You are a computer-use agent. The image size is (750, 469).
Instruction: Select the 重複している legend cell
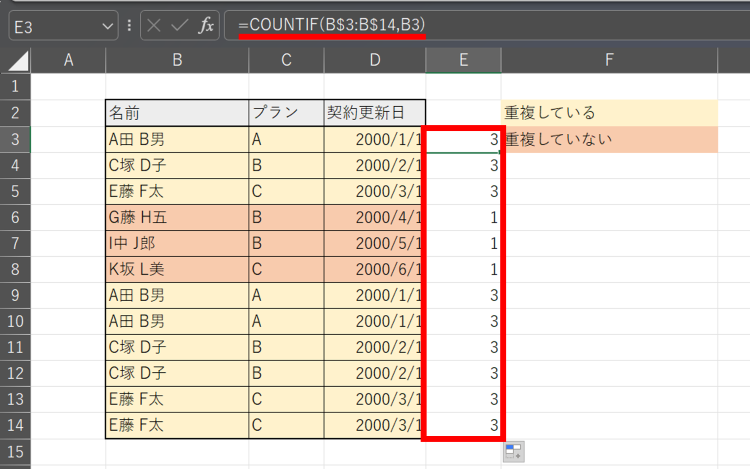(x=609, y=113)
